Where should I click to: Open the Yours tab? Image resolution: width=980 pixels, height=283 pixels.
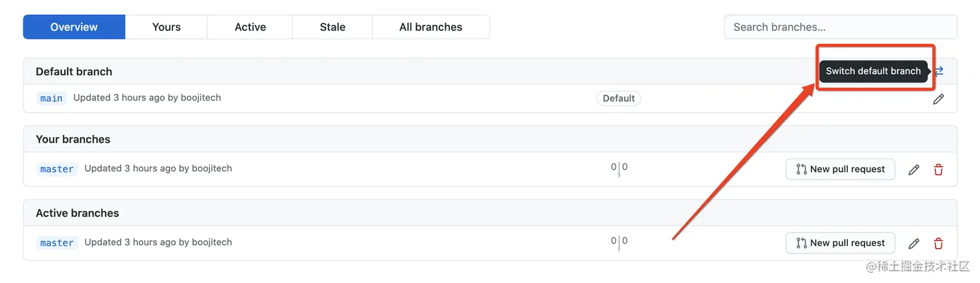tap(167, 27)
